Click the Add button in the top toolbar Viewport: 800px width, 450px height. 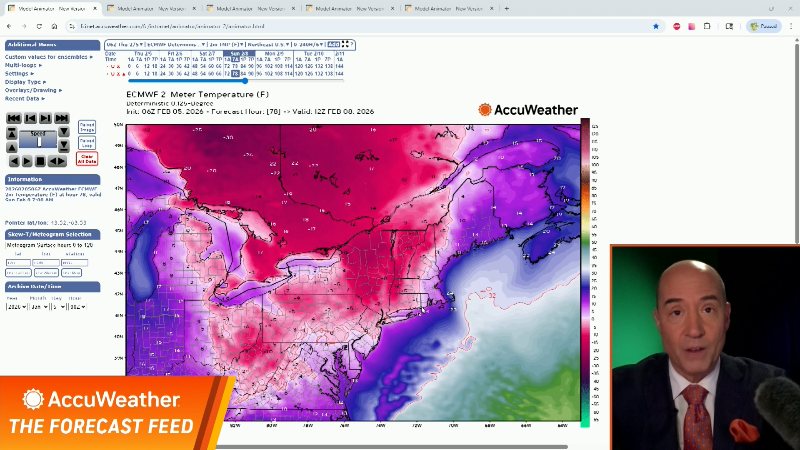pyautogui.click(x=332, y=44)
